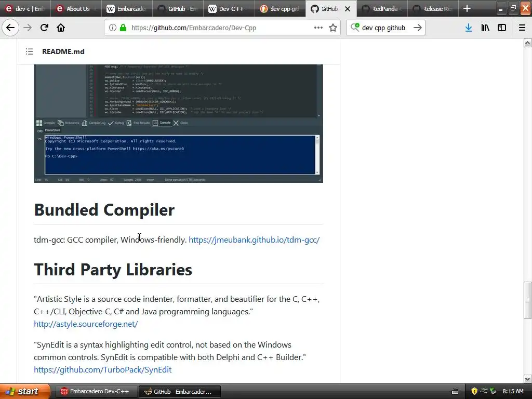Click the README.md file heading
The height and width of the screenshot is (399, 532).
(x=63, y=51)
